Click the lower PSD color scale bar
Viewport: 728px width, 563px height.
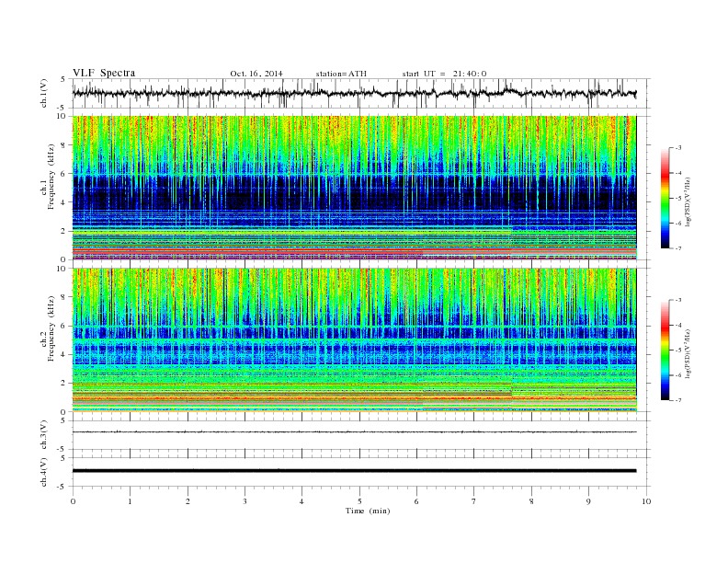665,350
